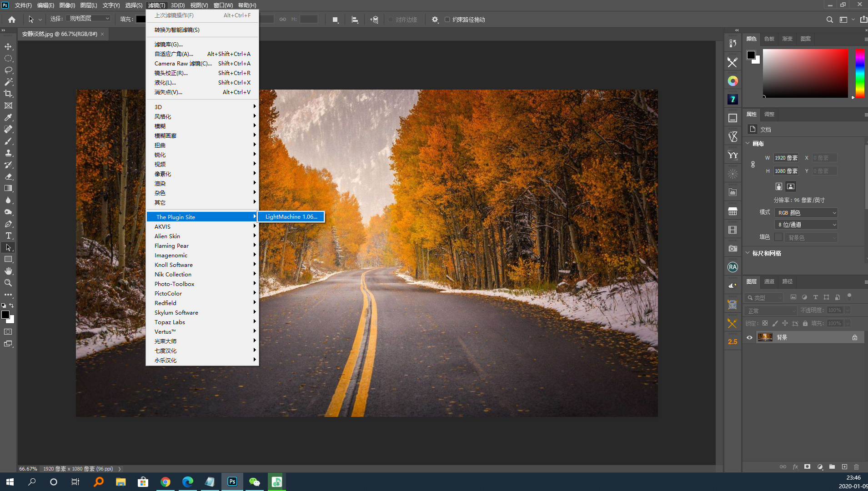Select the Zoom tool in toolbar
Screen dimensions: 868x491
(8, 283)
